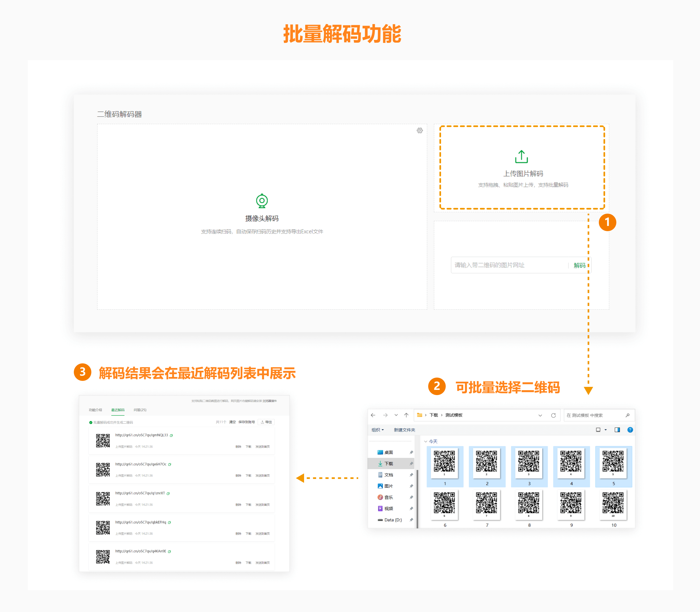The image size is (700, 612).
Task: Switch to the 功能介绍 tab
Action: (95, 410)
